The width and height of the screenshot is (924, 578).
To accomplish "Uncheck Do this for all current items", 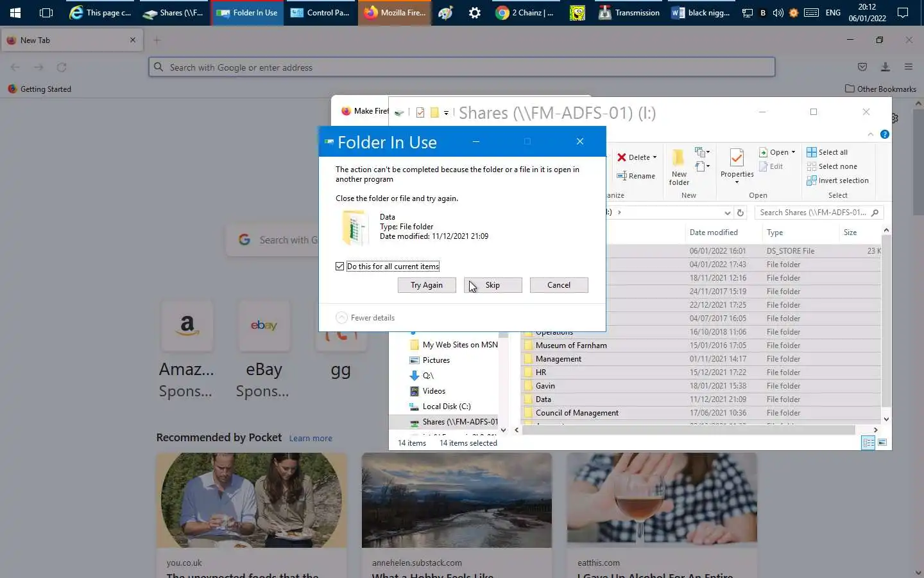I will 339,266.
